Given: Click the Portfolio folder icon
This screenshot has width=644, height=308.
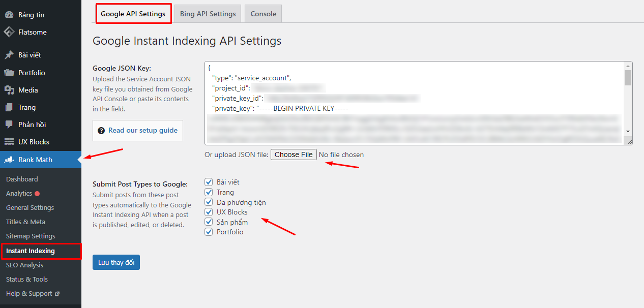Looking at the screenshot, I should click(9, 73).
